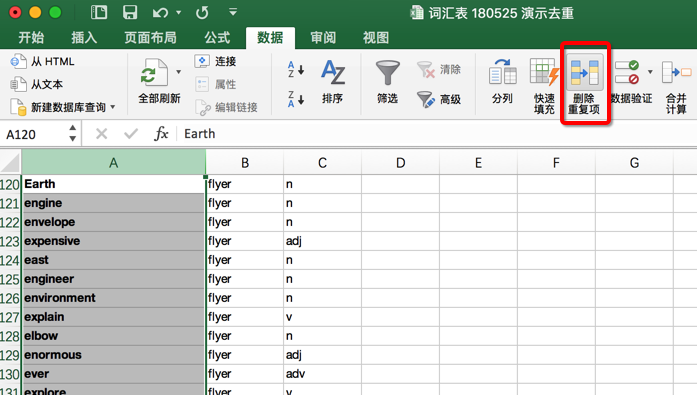Undo last action with curved arrow icon
Viewport: 697px width, 395px height.
pos(160,13)
